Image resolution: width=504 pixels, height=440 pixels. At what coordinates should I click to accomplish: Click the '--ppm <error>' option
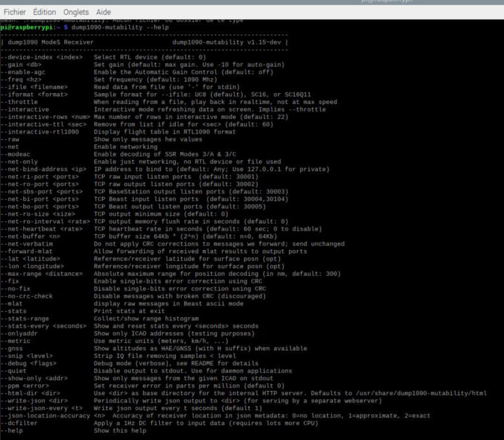(x=24, y=385)
